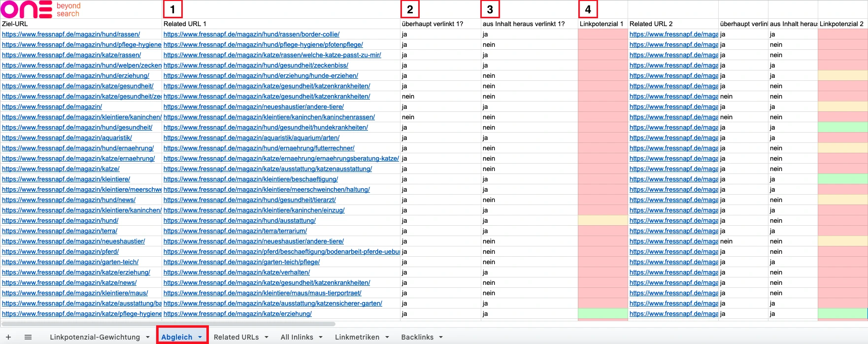Image resolution: width=868 pixels, height=344 pixels.
Task: Open the terra/terrarium/ Related URL link
Action: (x=235, y=231)
